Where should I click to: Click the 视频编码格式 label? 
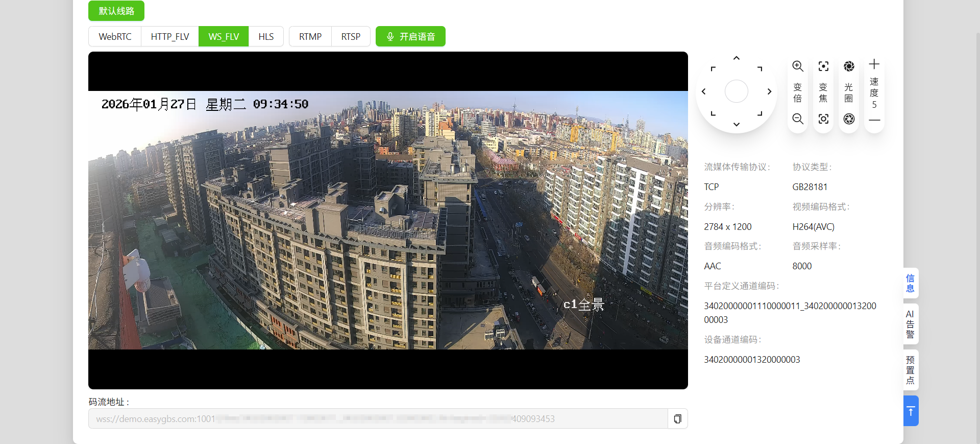click(x=821, y=207)
